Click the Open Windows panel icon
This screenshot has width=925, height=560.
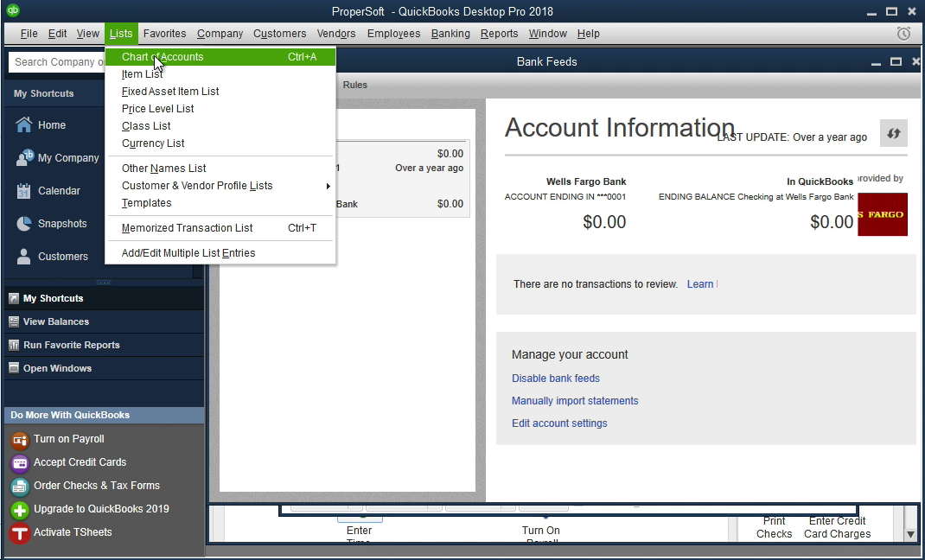pyautogui.click(x=14, y=368)
